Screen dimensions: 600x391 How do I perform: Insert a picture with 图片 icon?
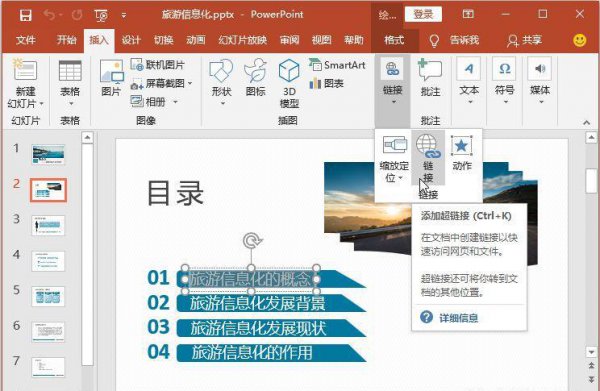pos(111,77)
